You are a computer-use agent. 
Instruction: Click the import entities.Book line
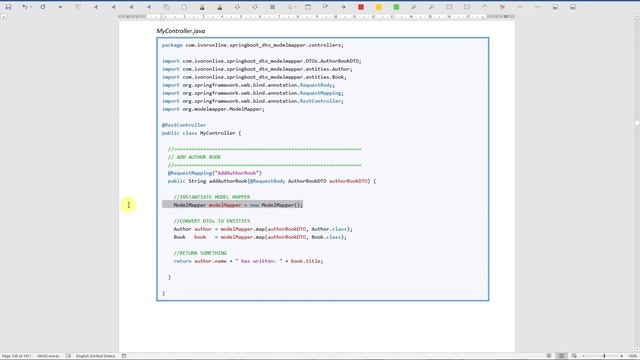tap(254, 77)
